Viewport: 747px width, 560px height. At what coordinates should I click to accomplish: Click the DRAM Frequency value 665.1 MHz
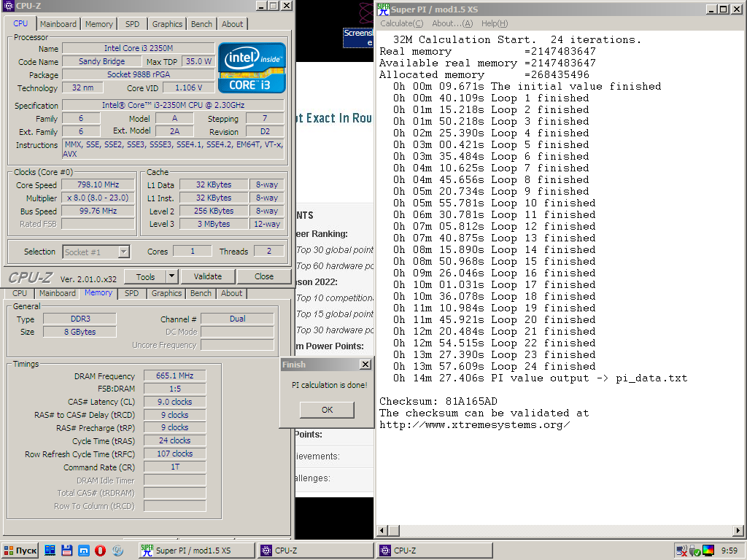pos(174,376)
